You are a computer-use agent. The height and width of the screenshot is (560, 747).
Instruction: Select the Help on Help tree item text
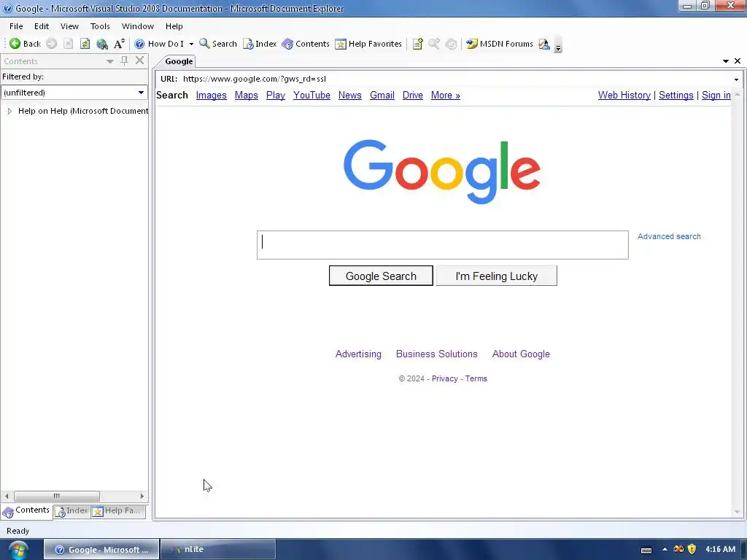[x=83, y=111]
